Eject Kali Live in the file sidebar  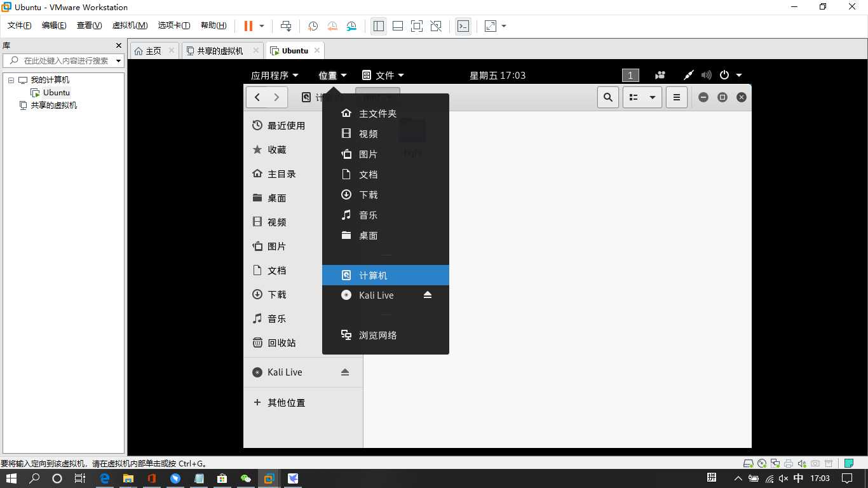pyautogui.click(x=345, y=372)
